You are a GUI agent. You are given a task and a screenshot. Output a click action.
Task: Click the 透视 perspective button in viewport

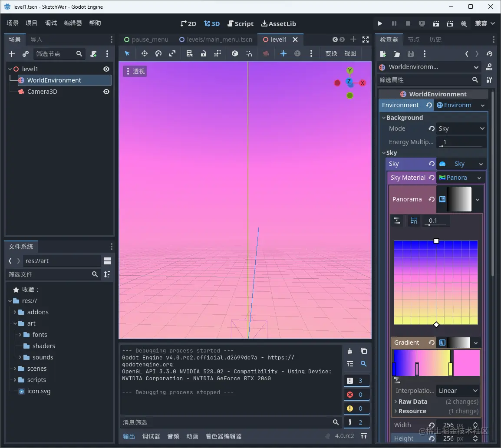point(135,71)
